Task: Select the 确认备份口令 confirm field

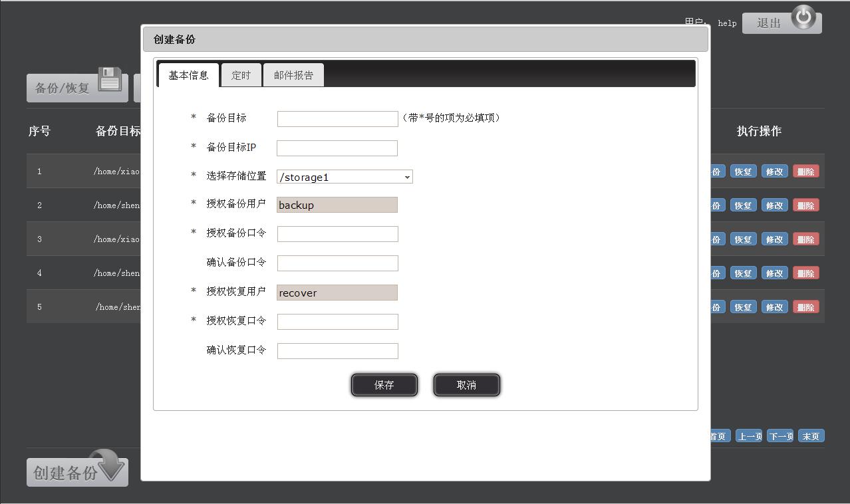Action: tap(337, 263)
